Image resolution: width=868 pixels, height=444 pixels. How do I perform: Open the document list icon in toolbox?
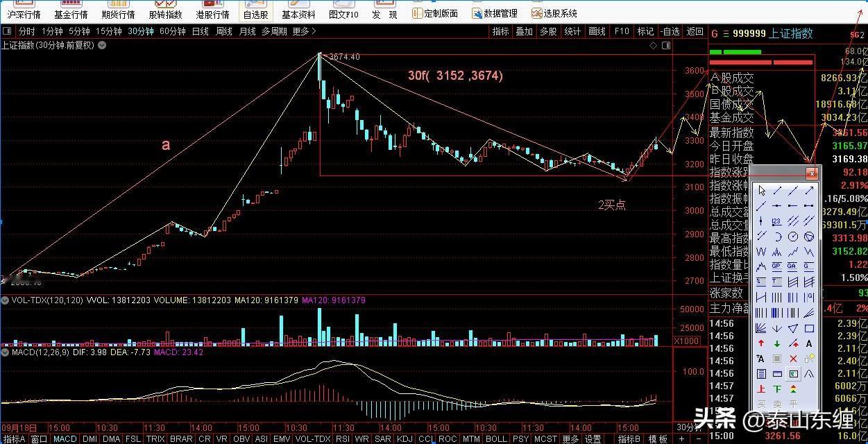pyautogui.click(x=762, y=373)
